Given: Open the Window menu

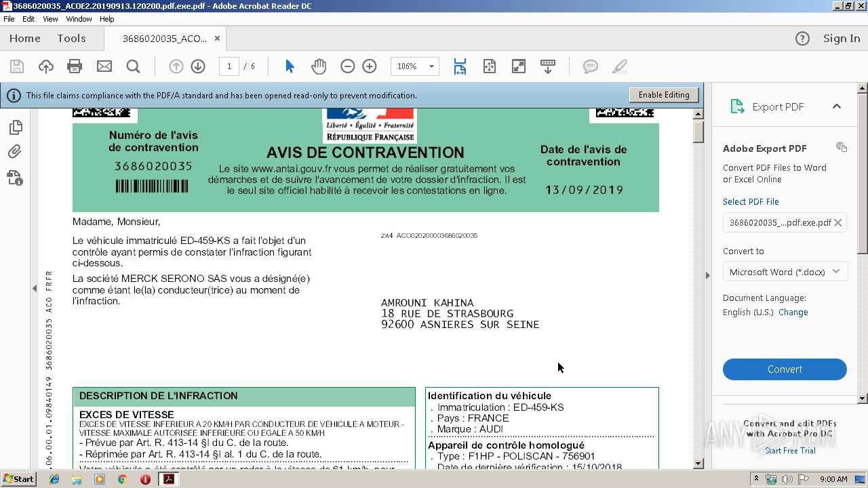Looking at the screenshot, I should tap(79, 19).
